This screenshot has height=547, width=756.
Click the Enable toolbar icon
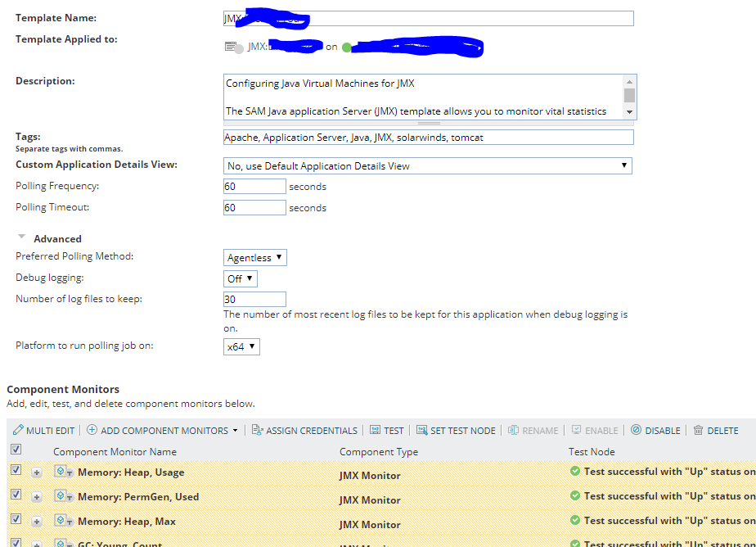point(576,430)
